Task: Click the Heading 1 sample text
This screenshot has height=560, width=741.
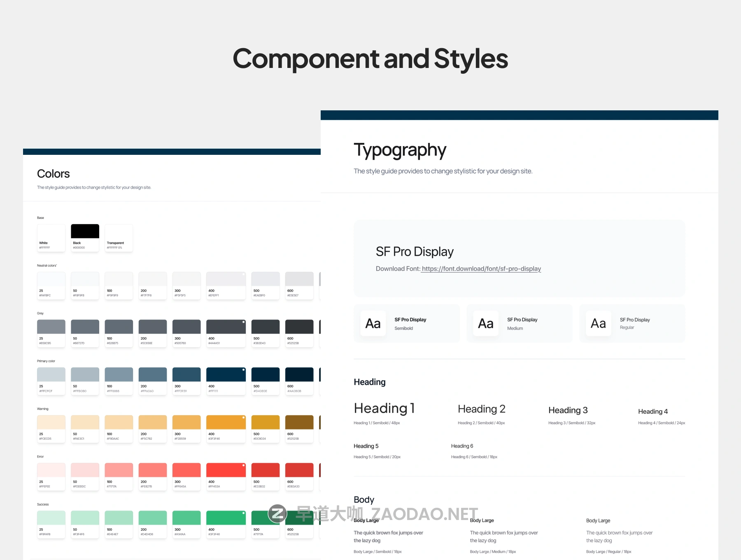Action: click(384, 408)
